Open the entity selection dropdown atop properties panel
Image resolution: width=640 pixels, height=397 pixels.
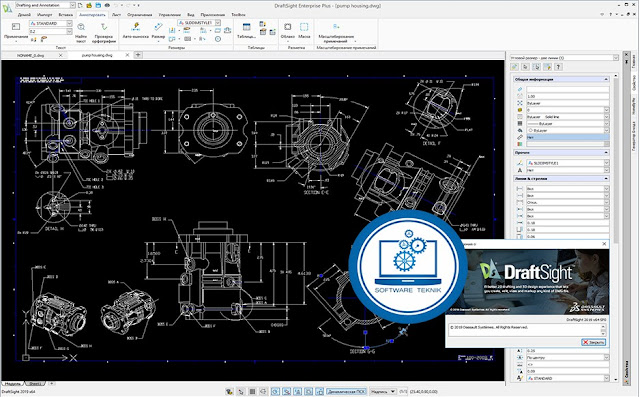616,58
